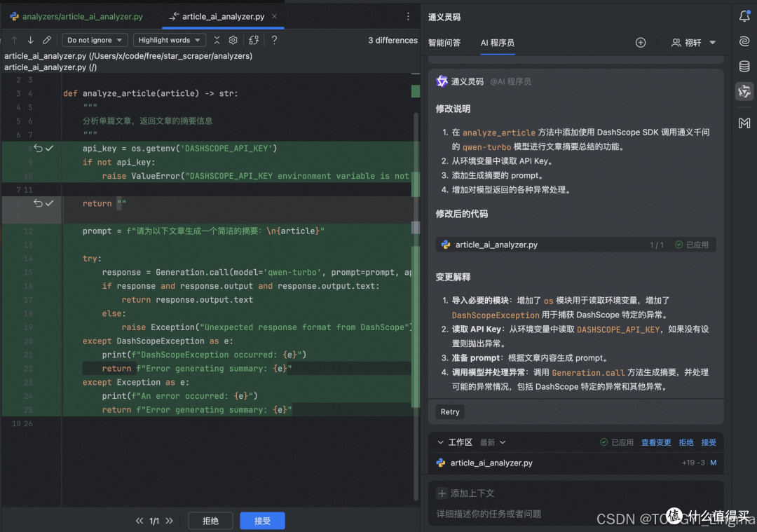Click the @AI 程序员 mention text
This screenshot has height=532, width=757.
510,81
